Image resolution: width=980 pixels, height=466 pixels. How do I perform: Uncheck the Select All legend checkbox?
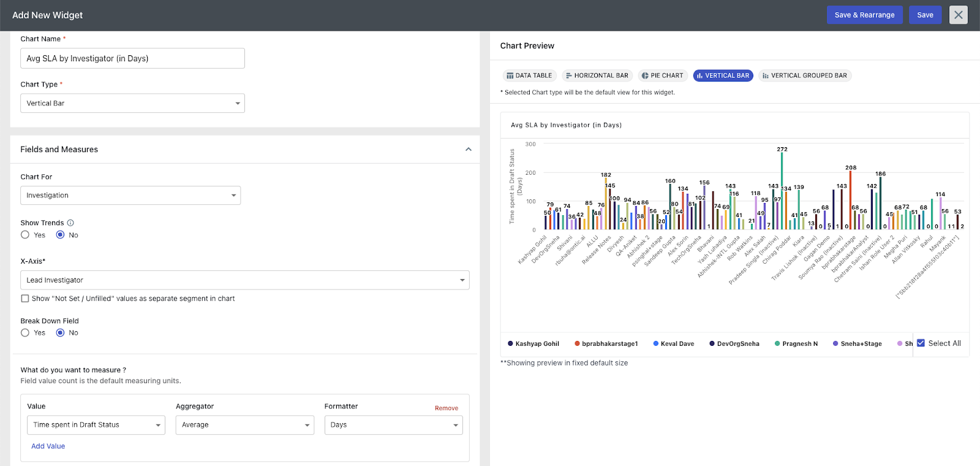tap(921, 343)
